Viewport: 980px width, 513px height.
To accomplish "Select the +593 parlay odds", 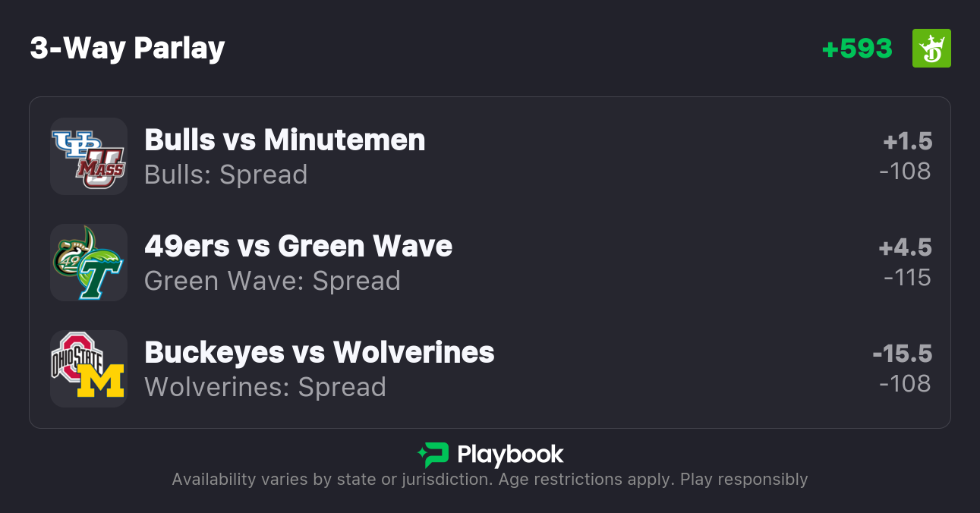I will [857, 49].
